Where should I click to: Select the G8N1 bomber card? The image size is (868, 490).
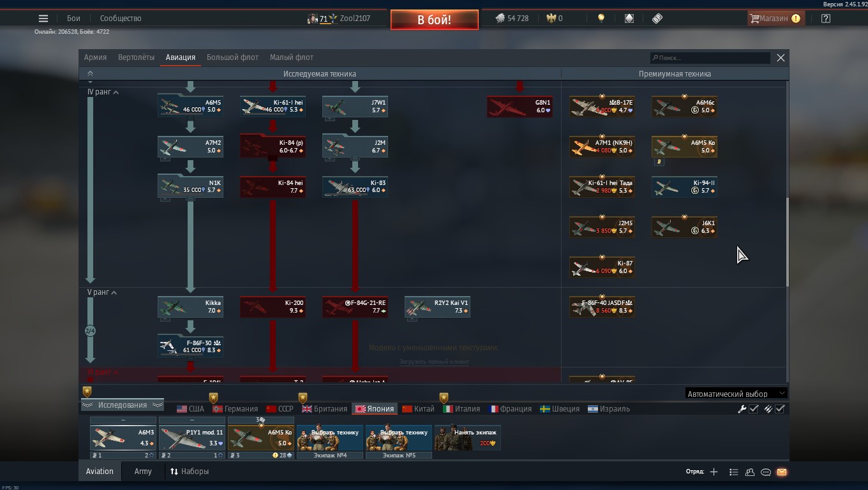click(520, 106)
